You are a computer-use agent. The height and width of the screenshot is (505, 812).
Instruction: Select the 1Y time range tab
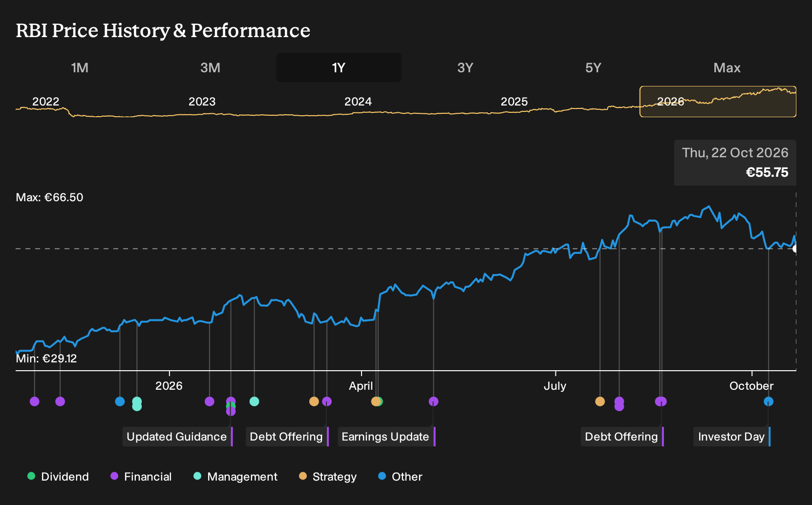coord(339,67)
